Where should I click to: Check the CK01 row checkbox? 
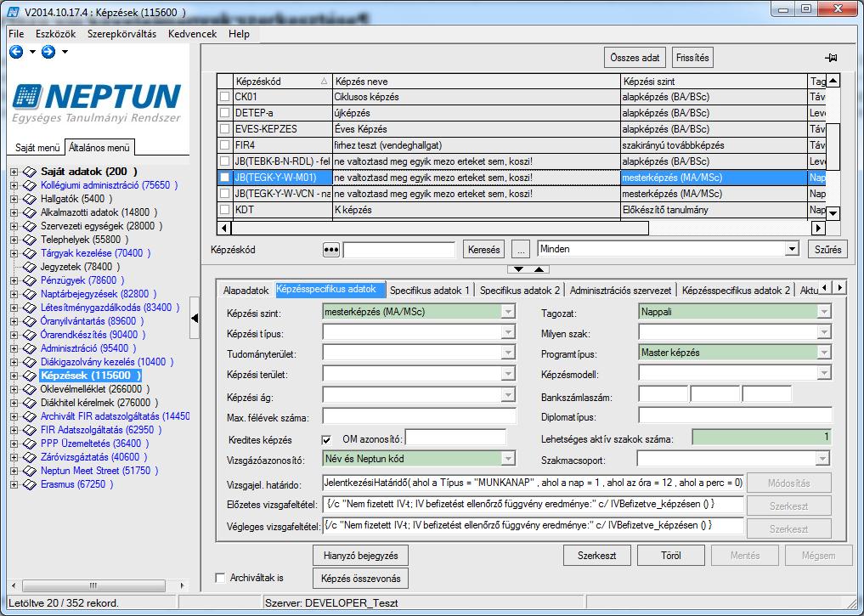(x=225, y=97)
